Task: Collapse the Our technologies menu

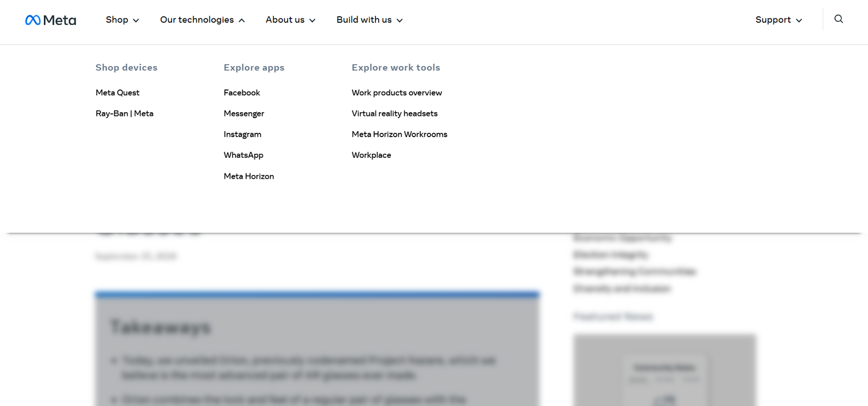Action: [202, 20]
